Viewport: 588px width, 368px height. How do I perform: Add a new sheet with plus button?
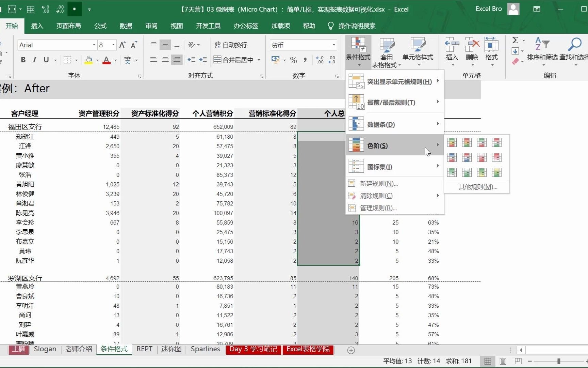point(351,350)
